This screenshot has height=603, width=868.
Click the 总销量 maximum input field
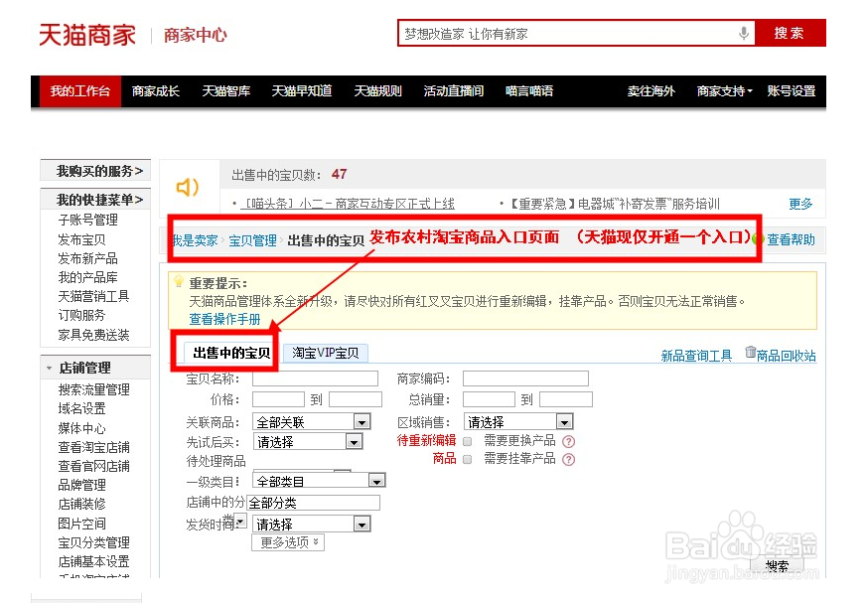566,399
